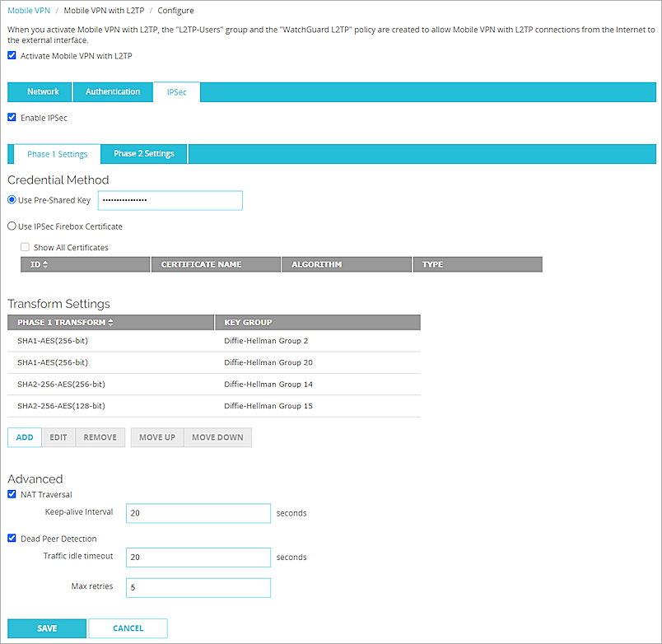Click the CANCEL button
This screenshot has width=662, height=644.
tap(128, 628)
